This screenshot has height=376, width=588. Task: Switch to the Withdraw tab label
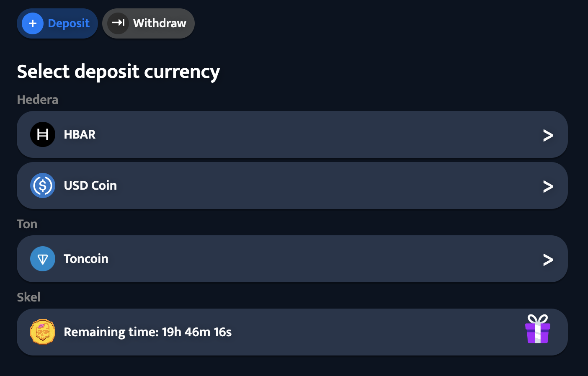click(160, 23)
